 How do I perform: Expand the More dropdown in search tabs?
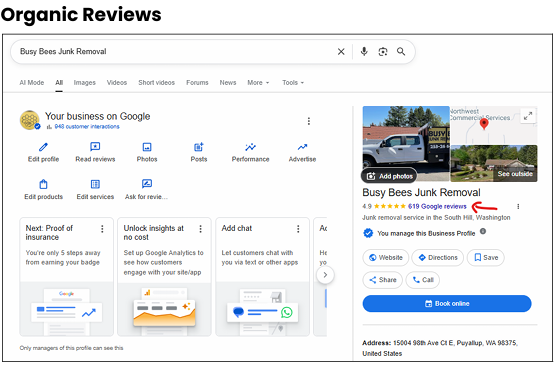(x=258, y=83)
